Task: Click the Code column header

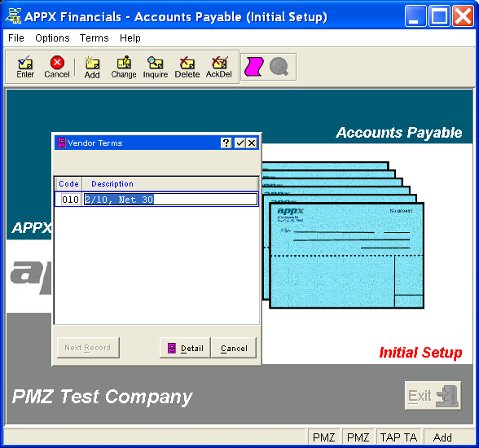Action: point(68,184)
